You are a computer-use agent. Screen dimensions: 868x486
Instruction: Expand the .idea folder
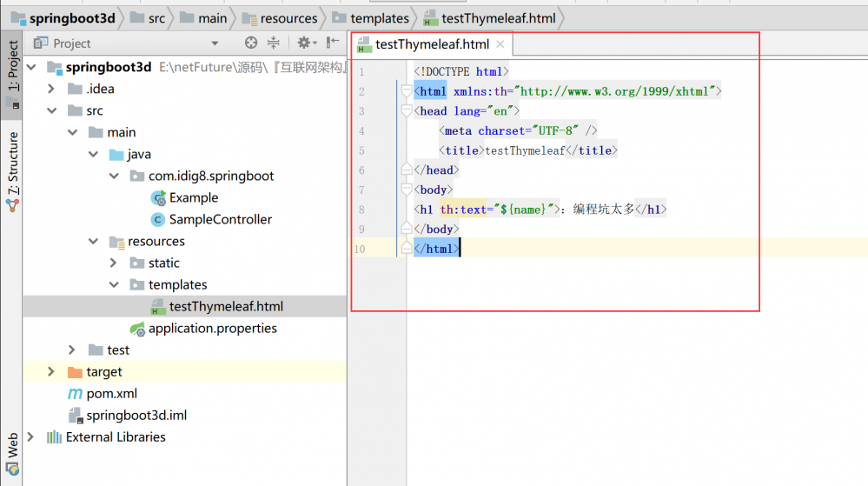[51, 89]
